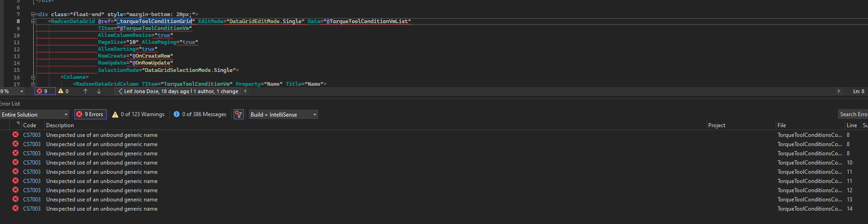Click the Search Error List field

click(853, 114)
